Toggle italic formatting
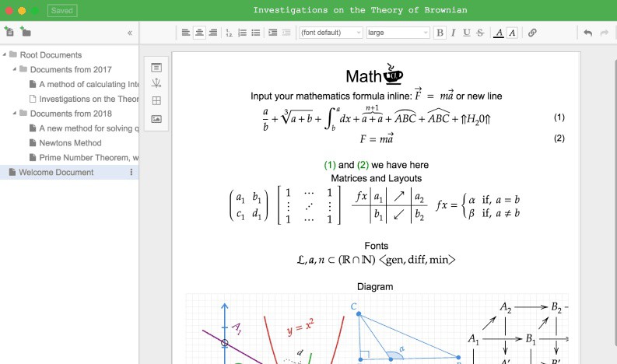 (x=454, y=33)
